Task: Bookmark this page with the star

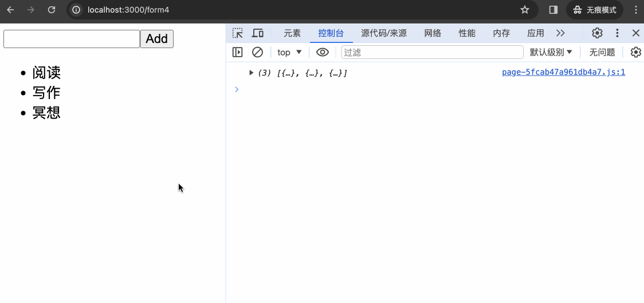Action: pos(524,10)
